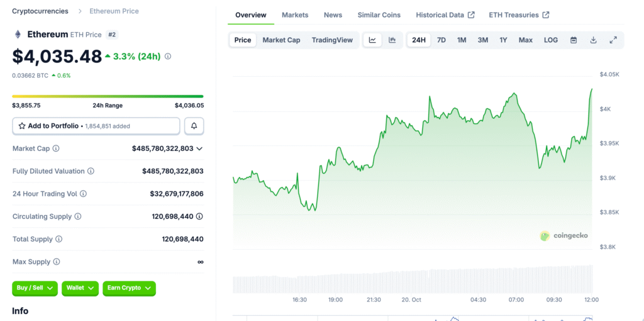Toggle LOG scale on chart

click(x=551, y=40)
